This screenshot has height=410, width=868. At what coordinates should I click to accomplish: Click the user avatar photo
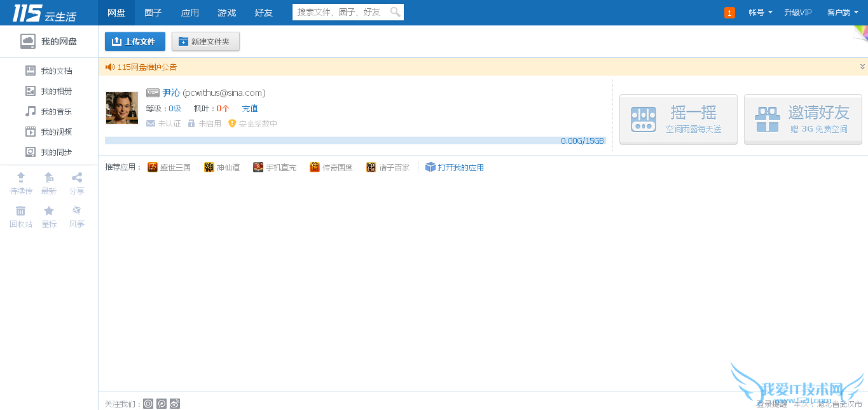122,108
